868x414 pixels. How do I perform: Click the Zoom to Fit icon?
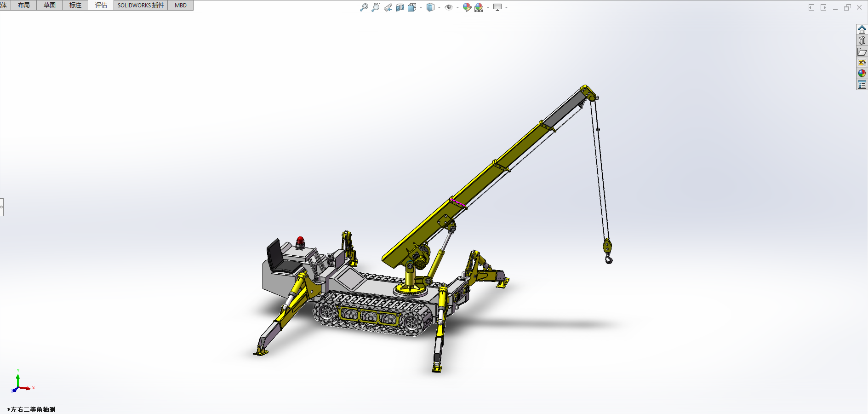click(364, 7)
